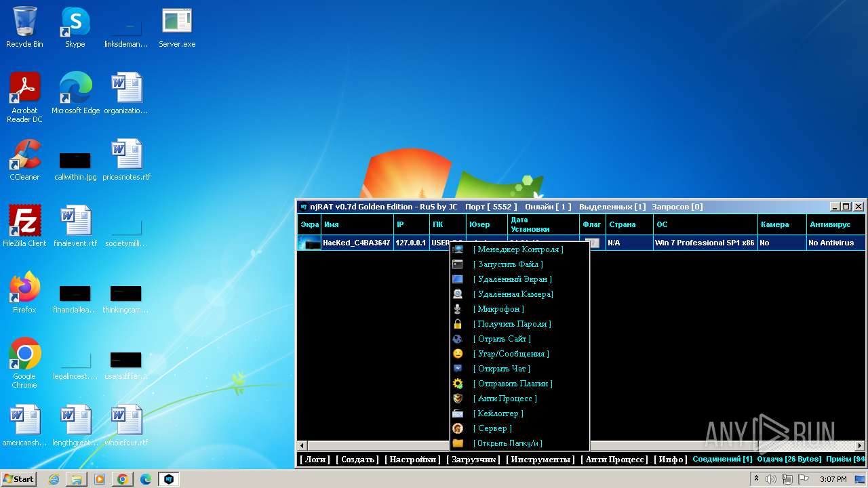Select the FileZilla Client desktop shortcut
868x488 pixels.
point(24,226)
